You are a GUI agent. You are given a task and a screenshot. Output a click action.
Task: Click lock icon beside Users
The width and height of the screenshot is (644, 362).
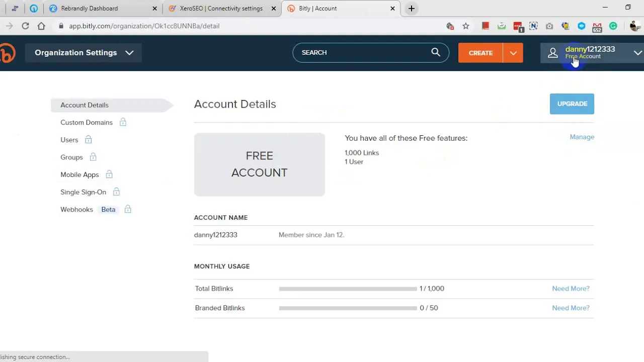[x=88, y=139]
